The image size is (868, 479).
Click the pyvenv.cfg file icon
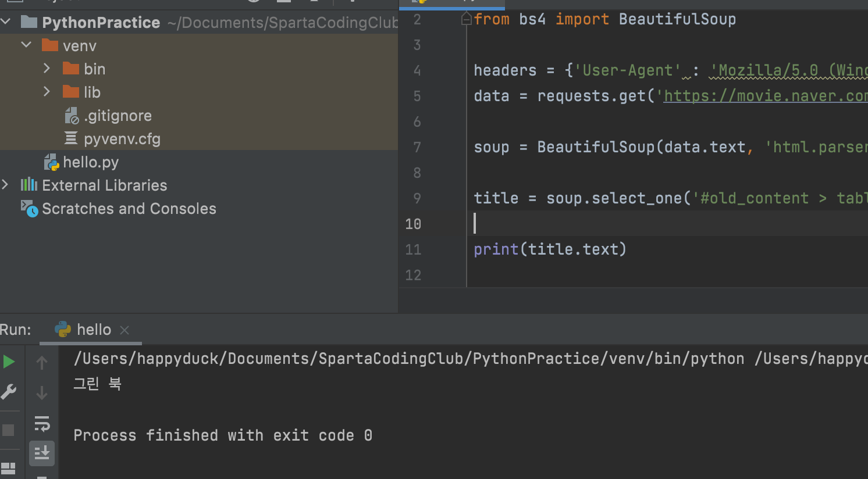[x=71, y=138]
